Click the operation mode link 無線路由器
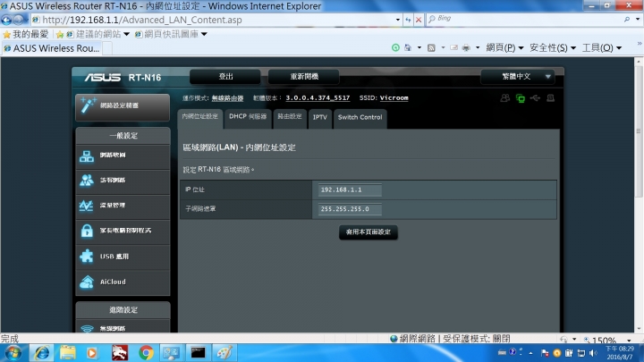The width and height of the screenshot is (644, 362). coord(227,98)
